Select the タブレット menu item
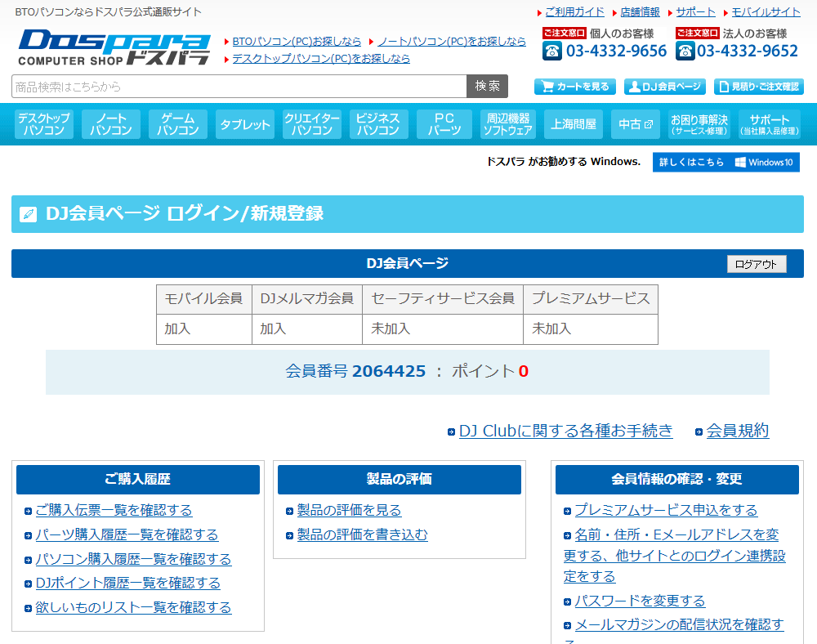 [245, 124]
